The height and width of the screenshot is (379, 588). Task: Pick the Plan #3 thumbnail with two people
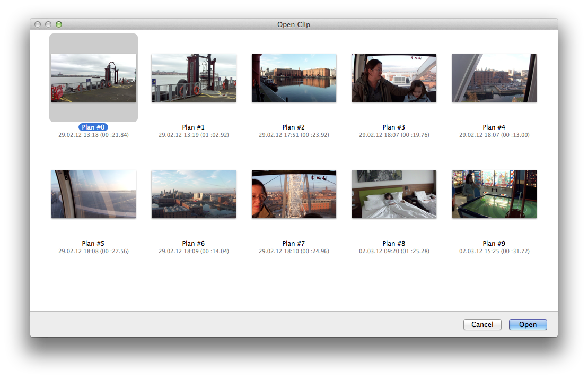tap(394, 78)
